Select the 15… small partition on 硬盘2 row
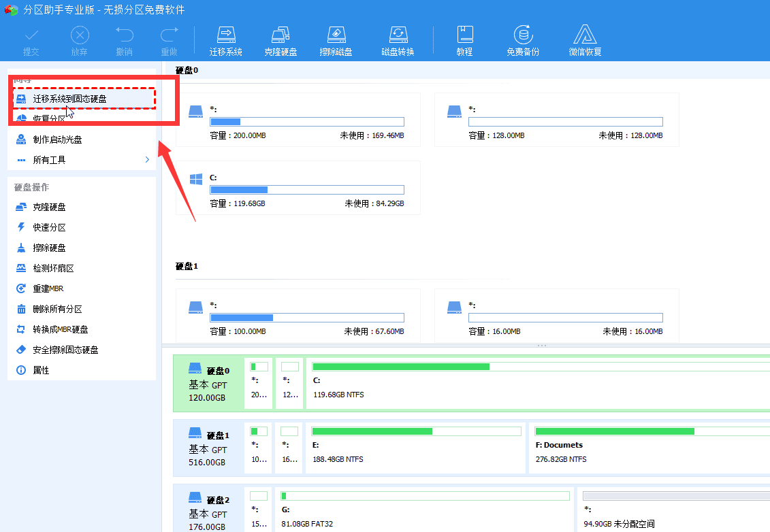 pos(258,510)
